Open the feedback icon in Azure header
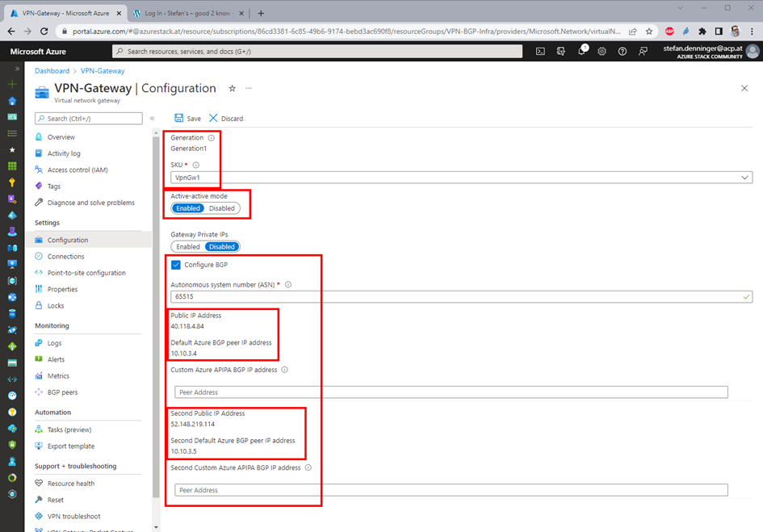This screenshot has width=763, height=532. (643, 51)
